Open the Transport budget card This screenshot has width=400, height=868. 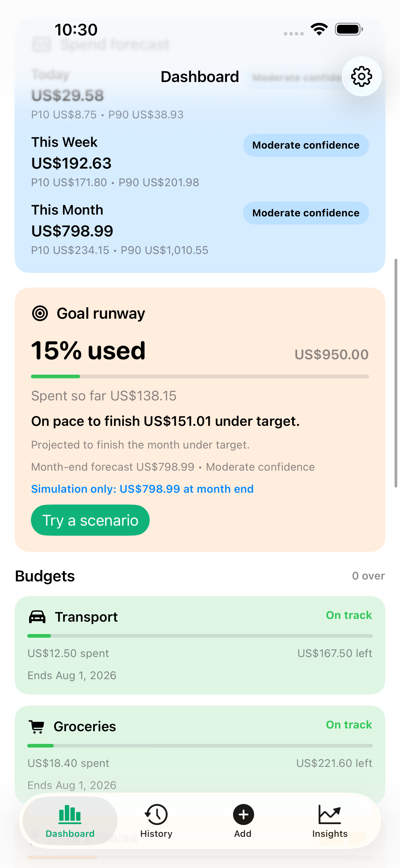[200, 645]
